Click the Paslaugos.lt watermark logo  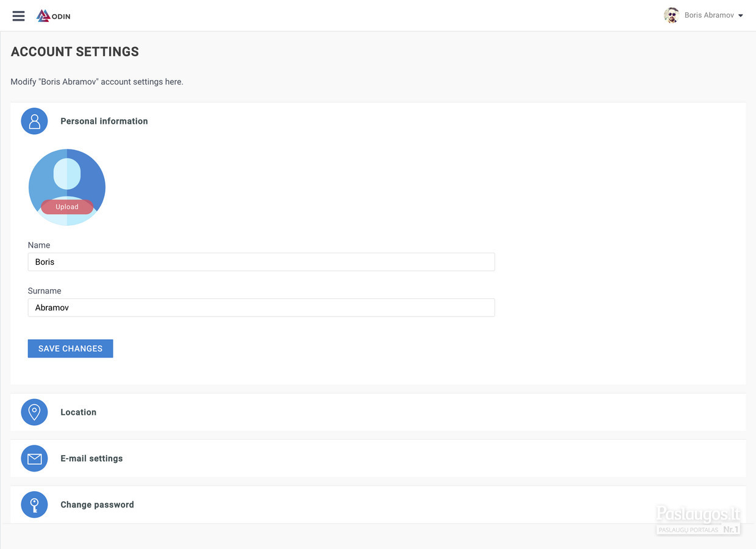(699, 520)
